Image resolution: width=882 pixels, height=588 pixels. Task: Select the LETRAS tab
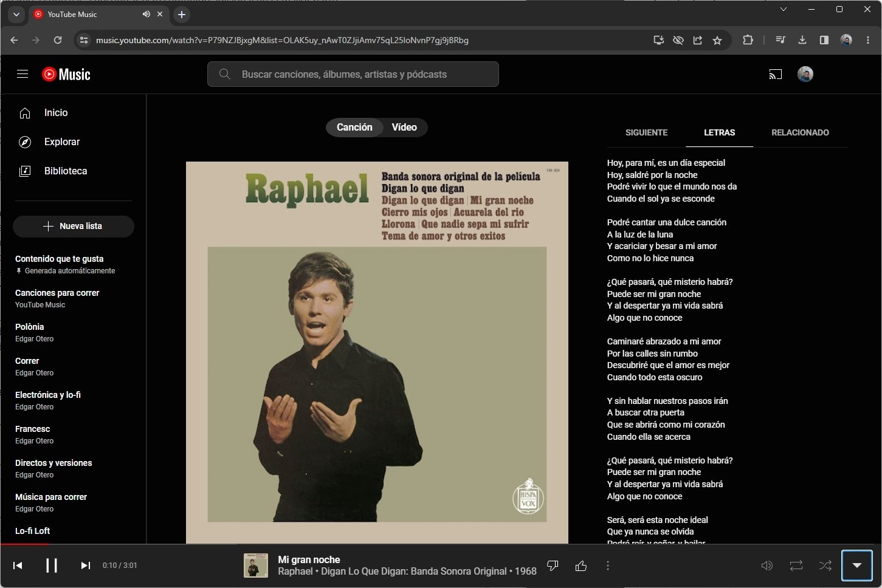click(x=720, y=132)
